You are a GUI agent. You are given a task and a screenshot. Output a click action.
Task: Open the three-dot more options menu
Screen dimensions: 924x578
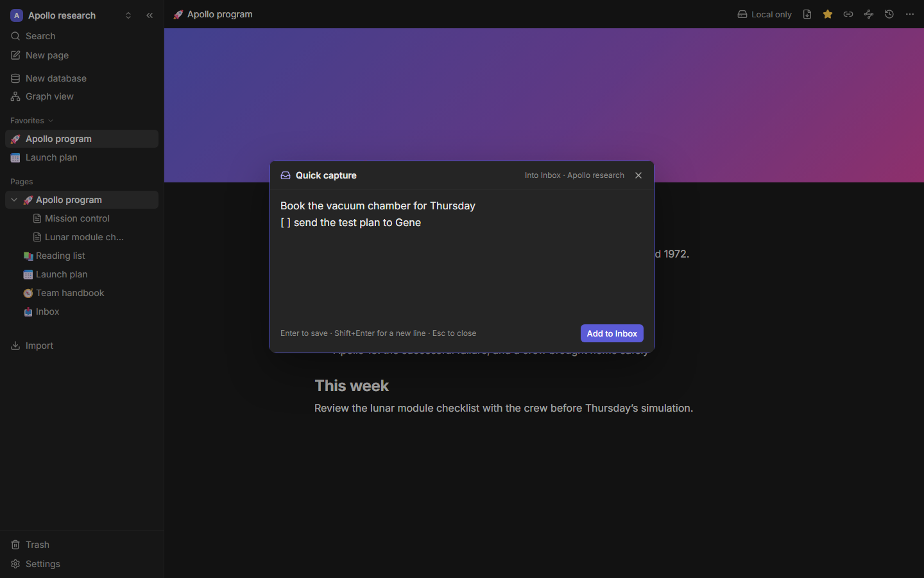click(910, 14)
